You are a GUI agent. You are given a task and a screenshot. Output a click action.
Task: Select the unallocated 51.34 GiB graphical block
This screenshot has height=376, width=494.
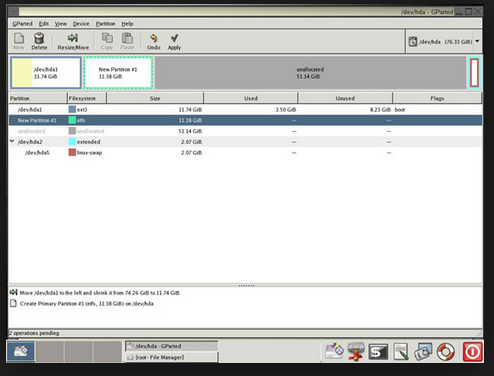[310, 73]
